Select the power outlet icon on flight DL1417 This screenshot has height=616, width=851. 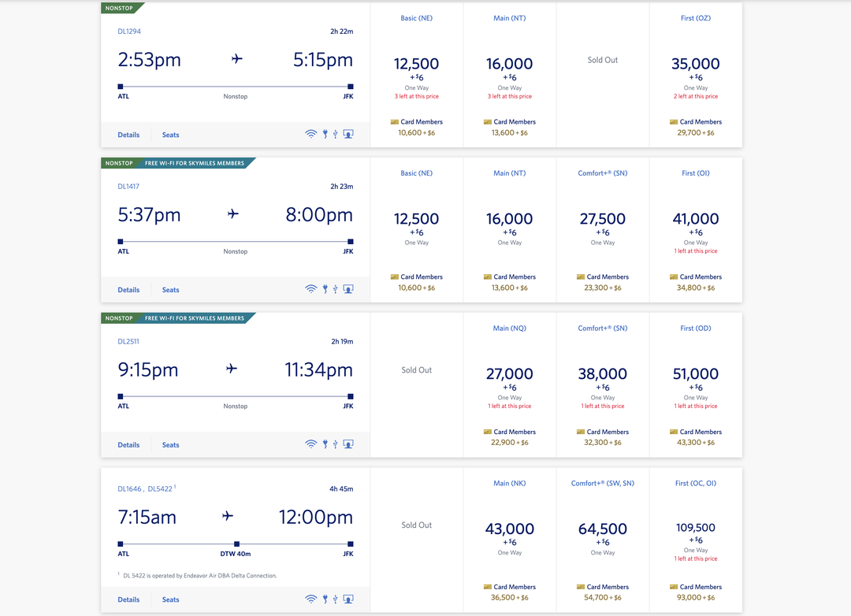(324, 289)
